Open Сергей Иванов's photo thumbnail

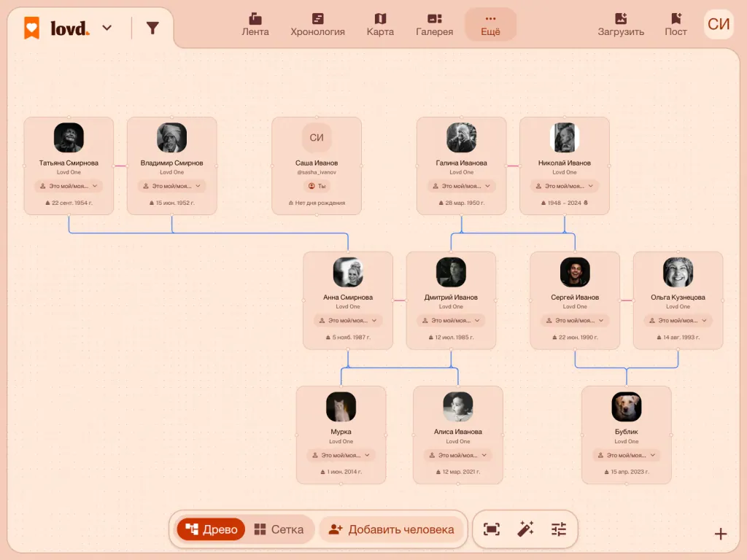pyautogui.click(x=575, y=272)
